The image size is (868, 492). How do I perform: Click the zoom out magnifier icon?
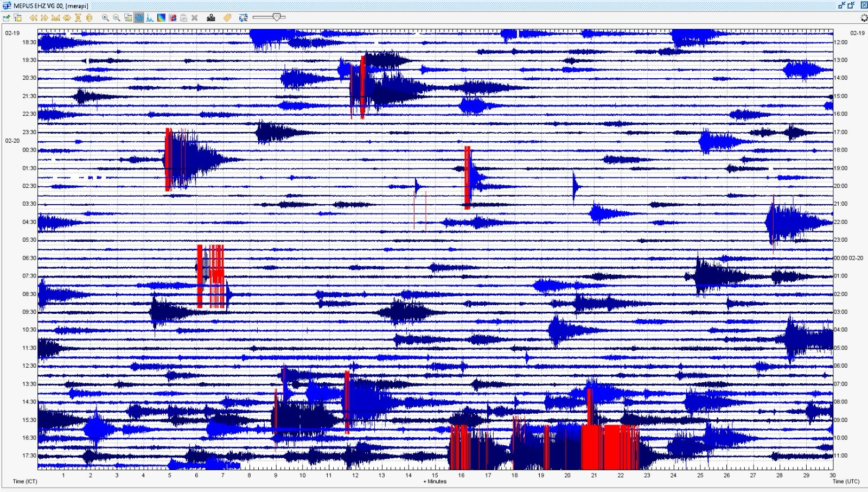pos(116,17)
